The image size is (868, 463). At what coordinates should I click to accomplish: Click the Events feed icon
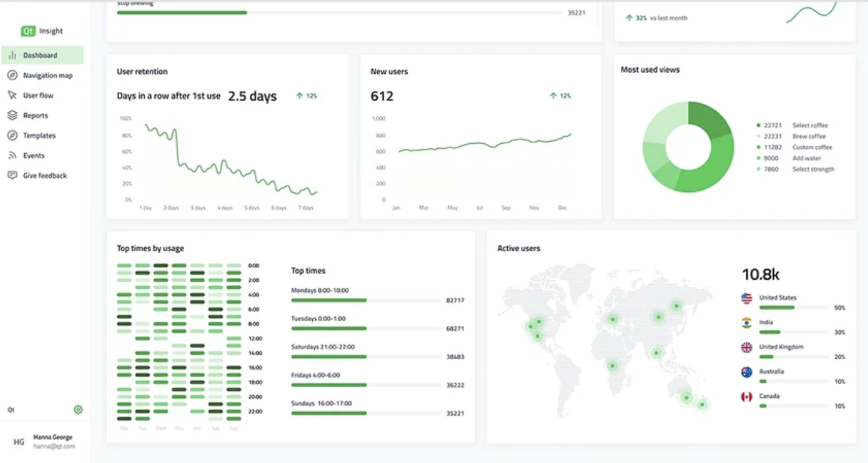tap(12, 156)
